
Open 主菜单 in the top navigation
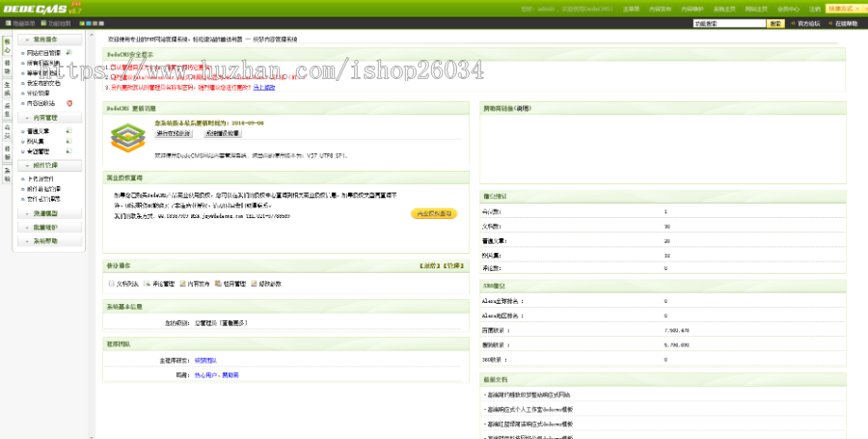pyautogui.click(x=631, y=9)
